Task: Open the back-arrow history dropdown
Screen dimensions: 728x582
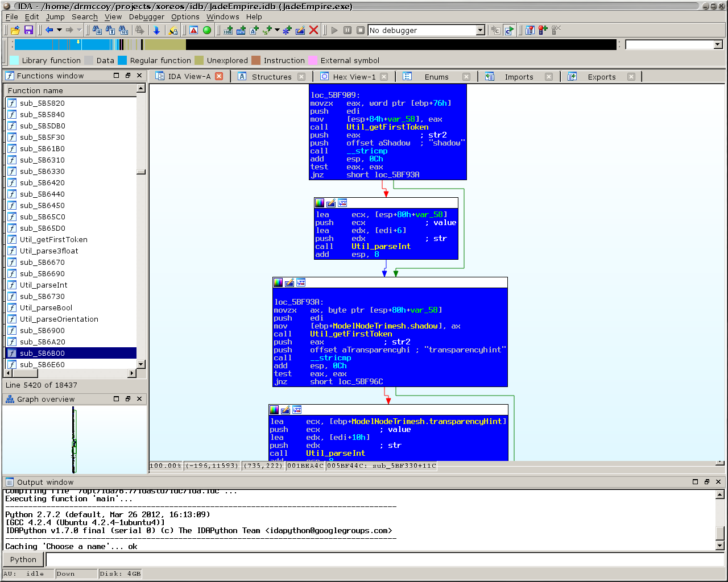Action: click(x=59, y=30)
